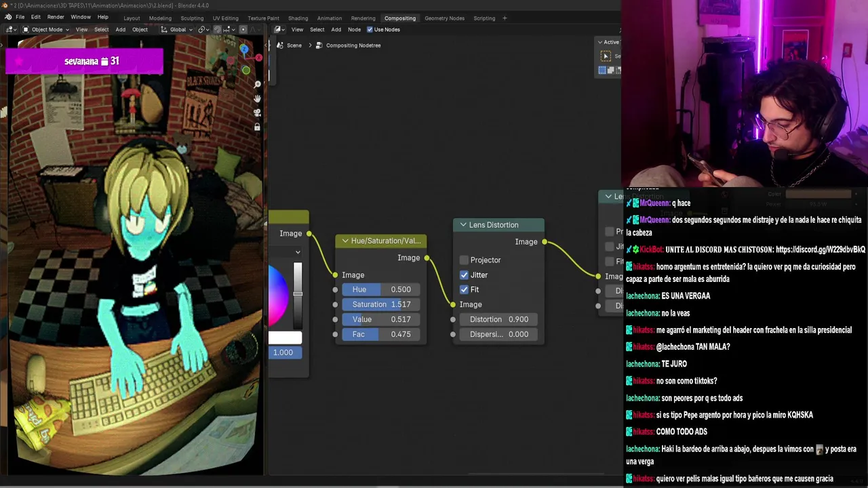Open the Object Mode dropdown

pyautogui.click(x=45, y=29)
